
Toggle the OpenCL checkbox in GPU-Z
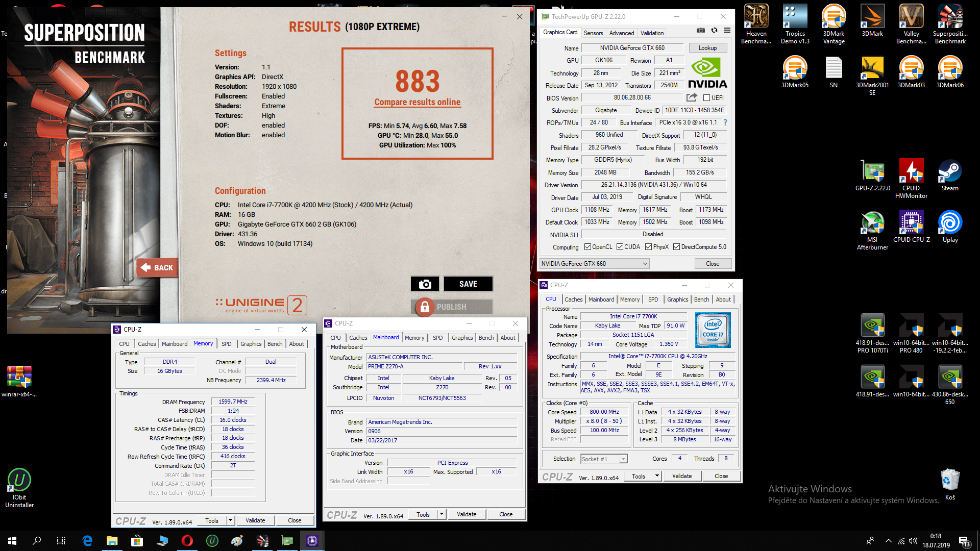click(x=587, y=247)
